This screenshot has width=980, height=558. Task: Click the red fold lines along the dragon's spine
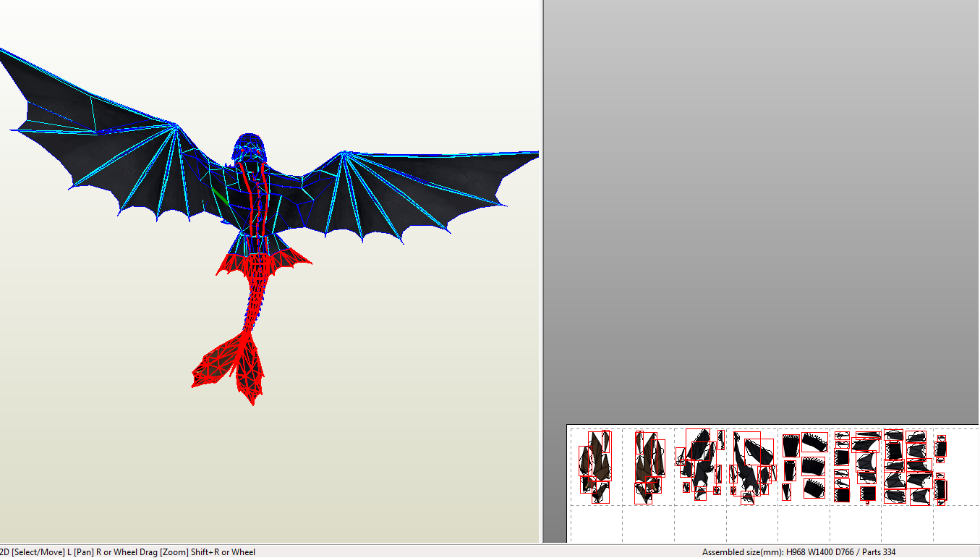click(252, 203)
